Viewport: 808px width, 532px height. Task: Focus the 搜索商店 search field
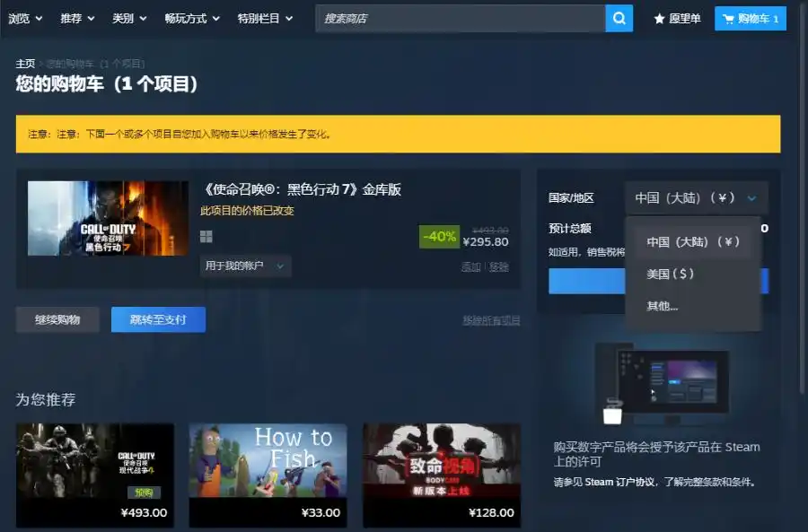click(461, 19)
